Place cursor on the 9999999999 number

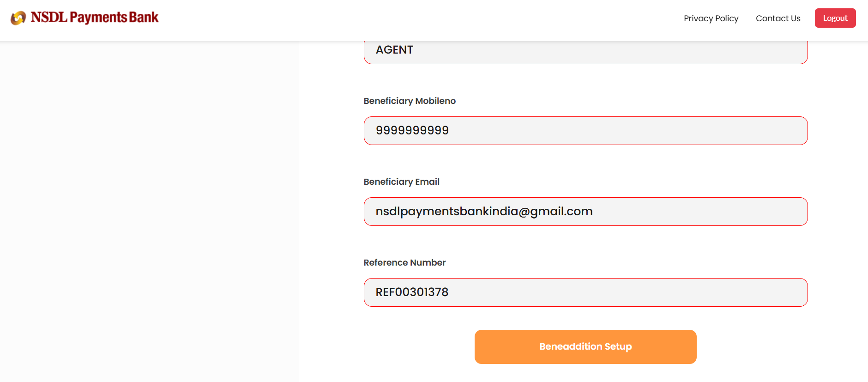point(412,131)
